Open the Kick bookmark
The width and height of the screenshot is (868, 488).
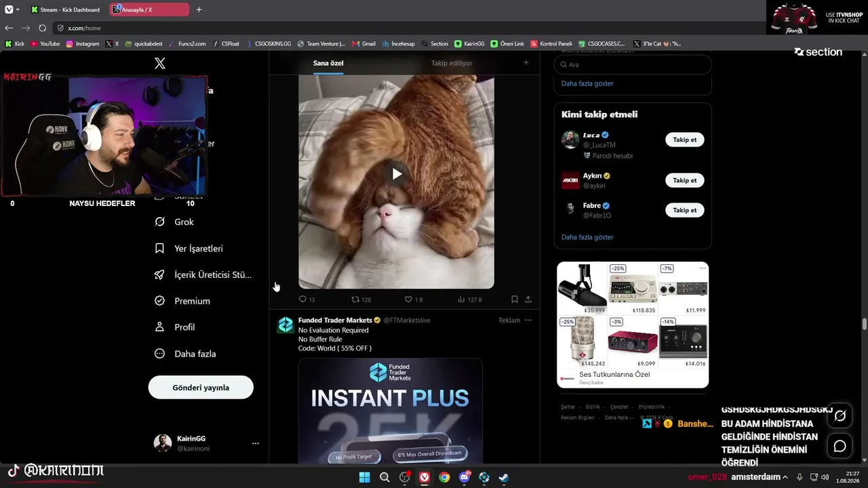(x=15, y=43)
